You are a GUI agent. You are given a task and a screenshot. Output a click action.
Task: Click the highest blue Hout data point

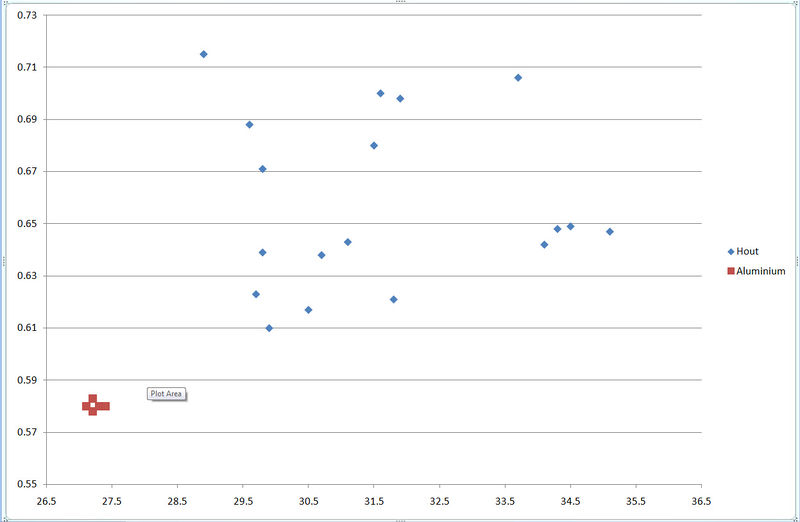click(203, 54)
